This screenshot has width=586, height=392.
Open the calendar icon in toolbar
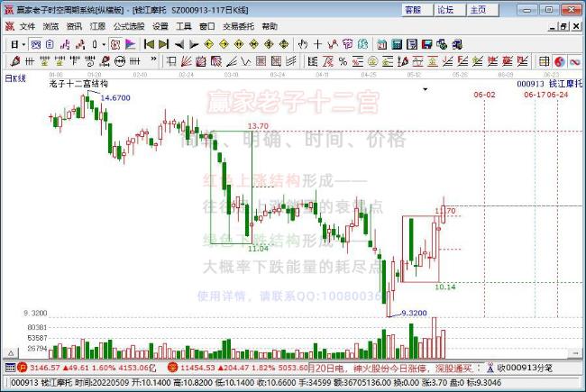[x=381, y=44]
